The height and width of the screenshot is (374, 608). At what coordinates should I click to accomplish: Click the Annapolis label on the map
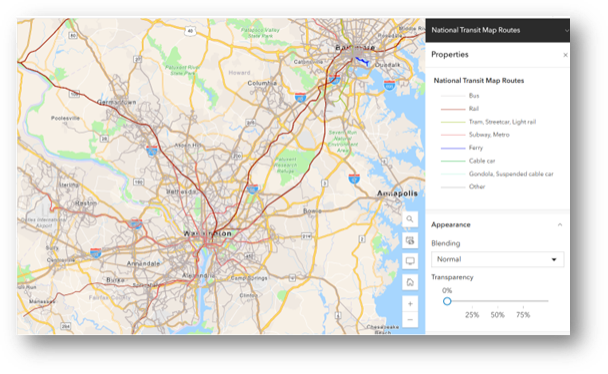click(x=397, y=193)
